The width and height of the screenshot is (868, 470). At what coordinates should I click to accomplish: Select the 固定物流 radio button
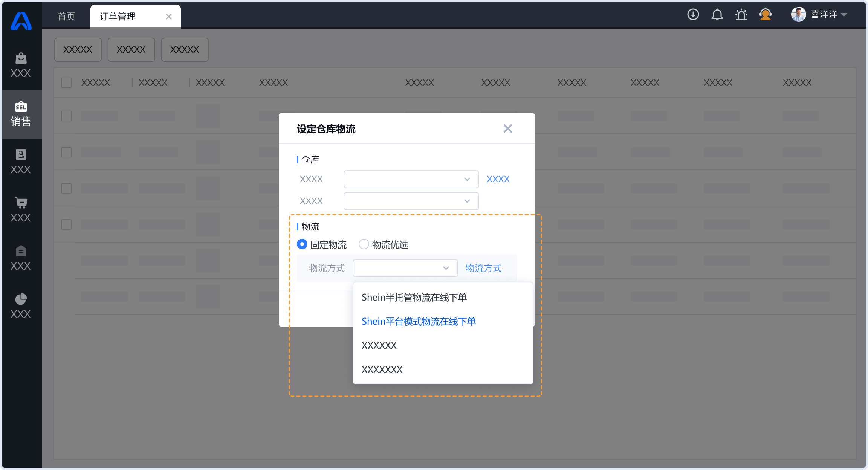[302, 244]
